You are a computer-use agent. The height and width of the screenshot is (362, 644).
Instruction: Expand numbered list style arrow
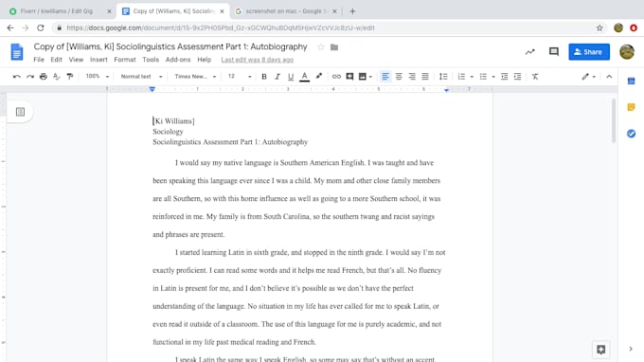coord(472,77)
